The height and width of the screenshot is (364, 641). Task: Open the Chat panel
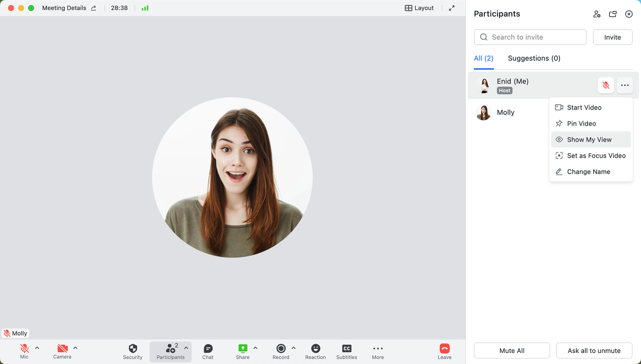(207, 350)
